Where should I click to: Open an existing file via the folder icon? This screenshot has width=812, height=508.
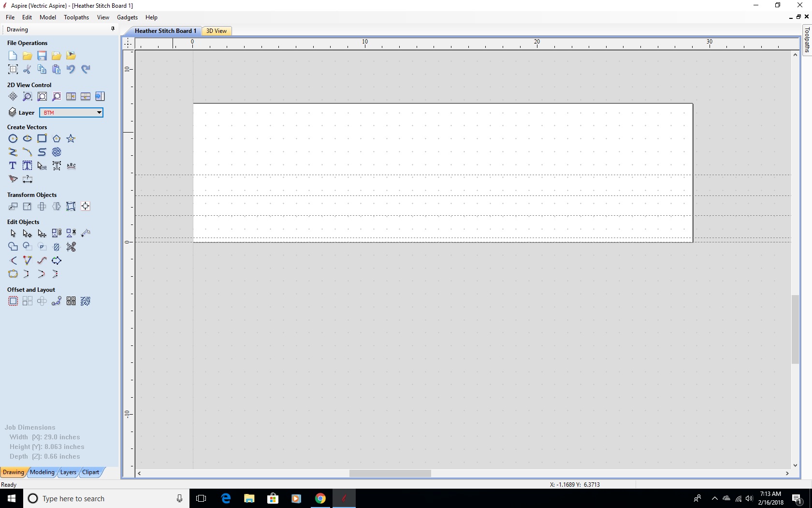[x=28, y=56]
